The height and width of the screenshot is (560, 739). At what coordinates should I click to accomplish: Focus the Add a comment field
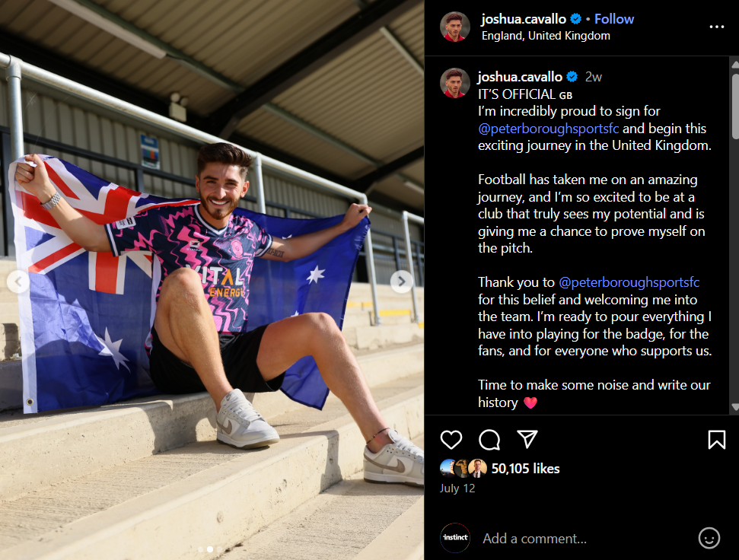[585, 539]
